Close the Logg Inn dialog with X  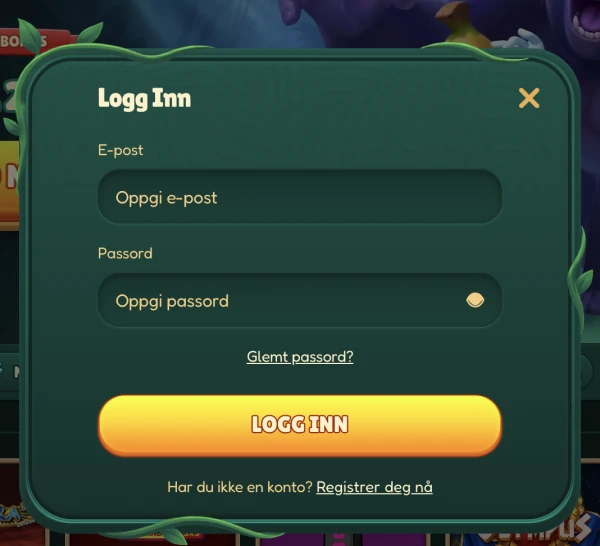point(529,98)
